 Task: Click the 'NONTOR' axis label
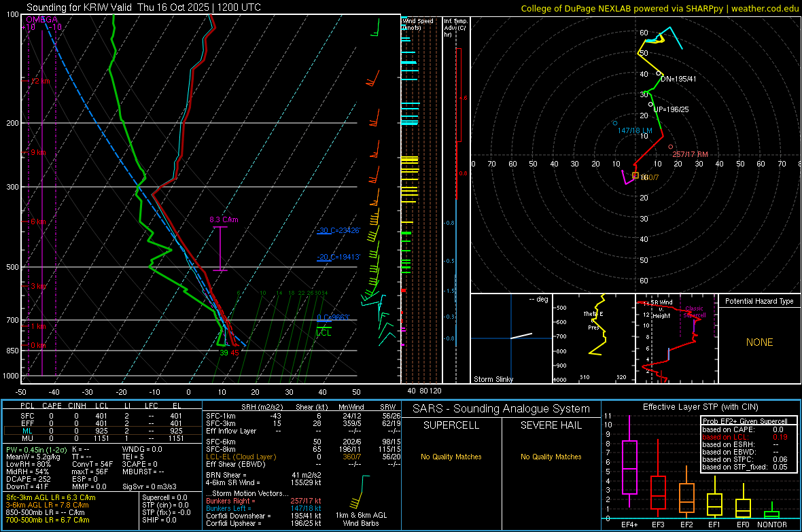772,525
